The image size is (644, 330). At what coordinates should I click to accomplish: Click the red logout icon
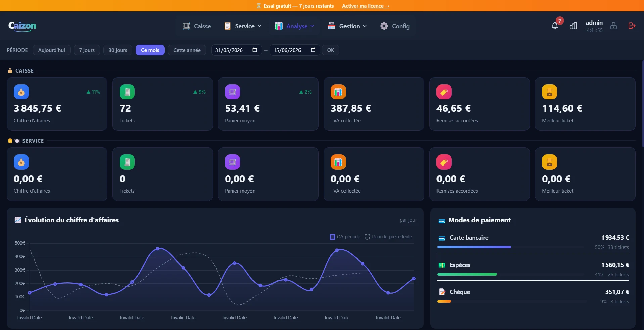point(632,26)
